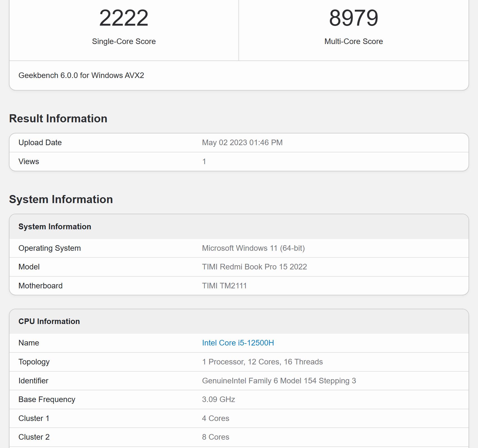Click the Microsoft Windows 11 (64-bit) value
The width and height of the screenshot is (478, 448).
pyautogui.click(x=253, y=248)
